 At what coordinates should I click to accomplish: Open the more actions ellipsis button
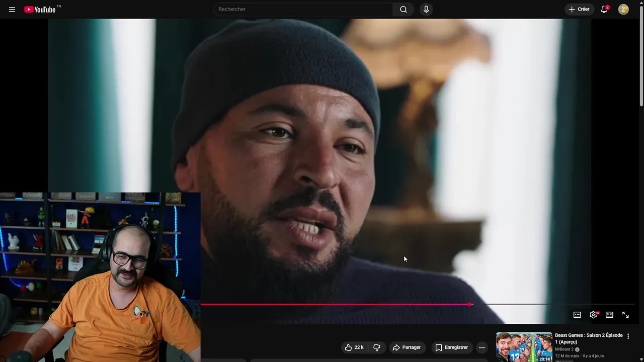coord(482,347)
